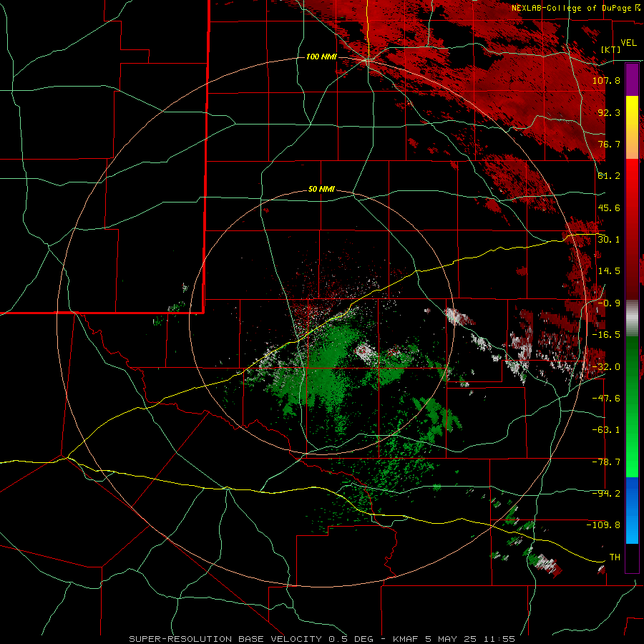Click the 45.6 velocity scale value

point(609,208)
